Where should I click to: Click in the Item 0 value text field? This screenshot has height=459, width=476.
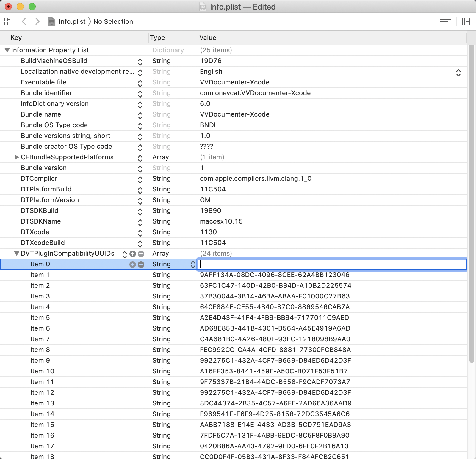point(332,264)
